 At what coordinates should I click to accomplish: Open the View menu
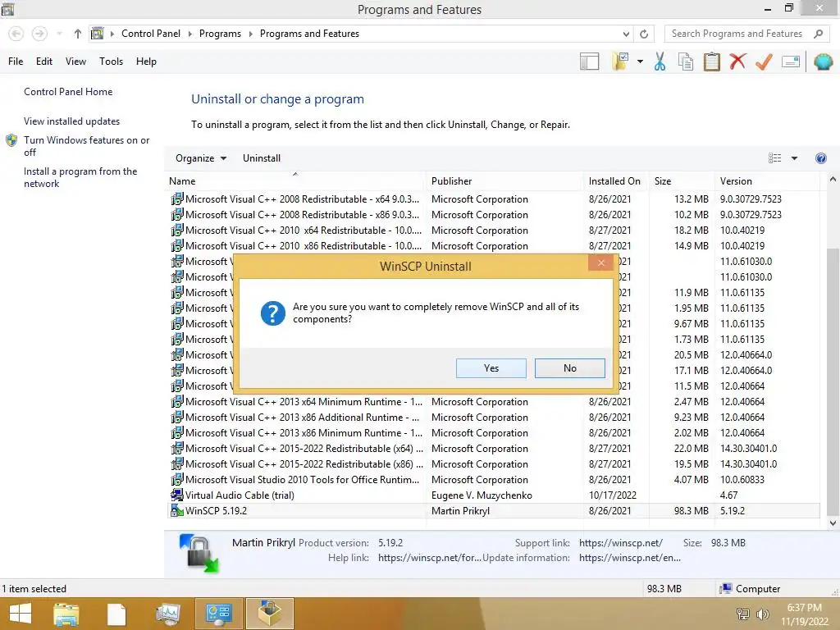point(75,62)
